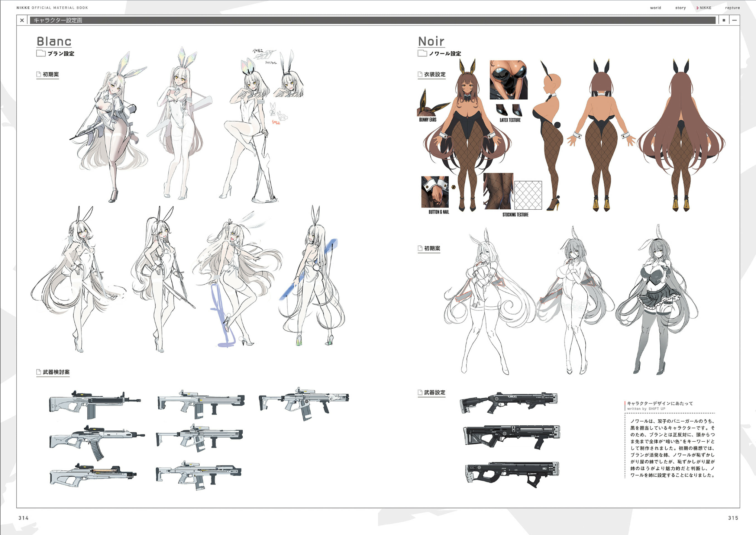Screen dimensions: 756x535
Task: Open the rapture tab in the header
Action: [732, 8]
